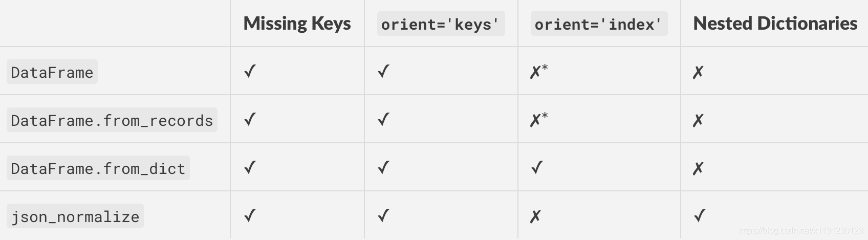This screenshot has height=240, width=868.
Task: Click X mark for DataFrame Nested Dictionaries
Action: [698, 72]
